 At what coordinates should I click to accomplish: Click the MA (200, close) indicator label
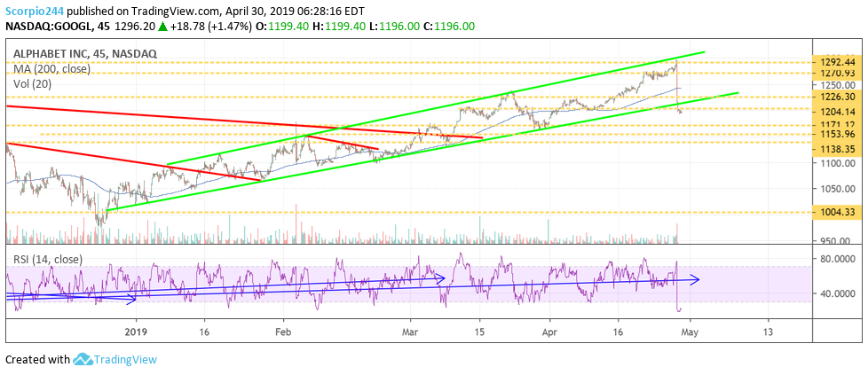coord(52,70)
